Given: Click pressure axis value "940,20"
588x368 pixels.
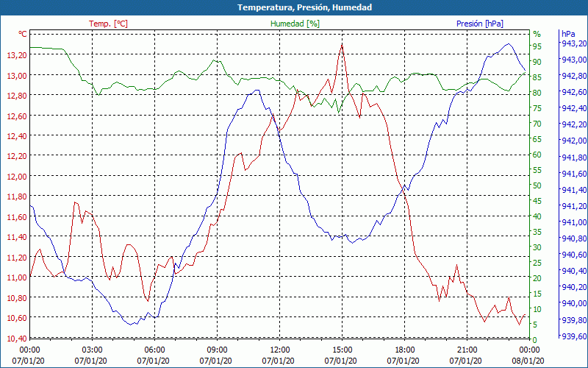Looking at the screenshot, I should click(575, 287).
